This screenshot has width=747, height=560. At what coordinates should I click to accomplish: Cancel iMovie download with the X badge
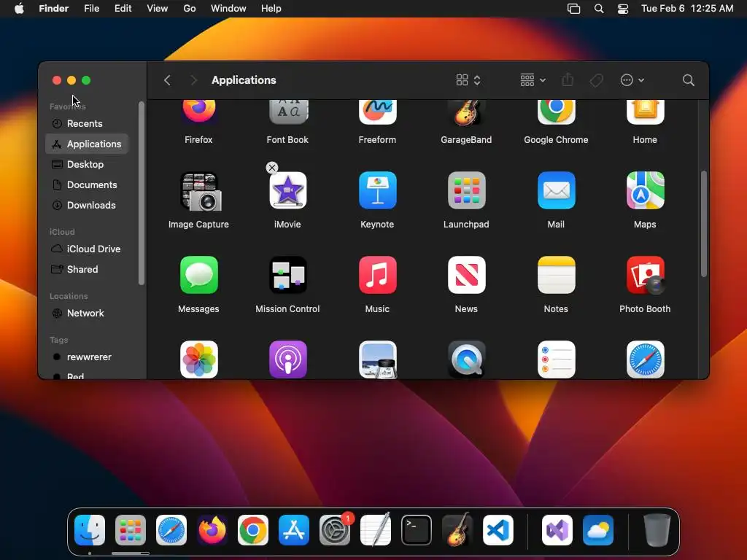(x=272, y=168)
